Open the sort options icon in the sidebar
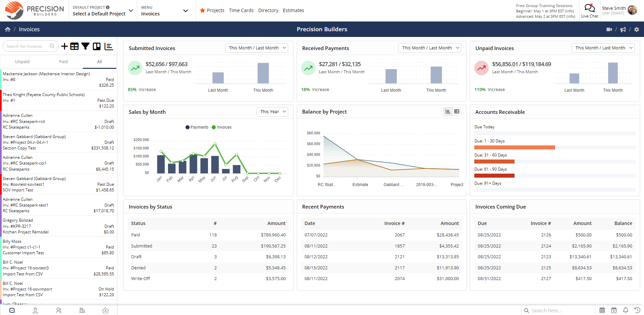 point(108,46)
